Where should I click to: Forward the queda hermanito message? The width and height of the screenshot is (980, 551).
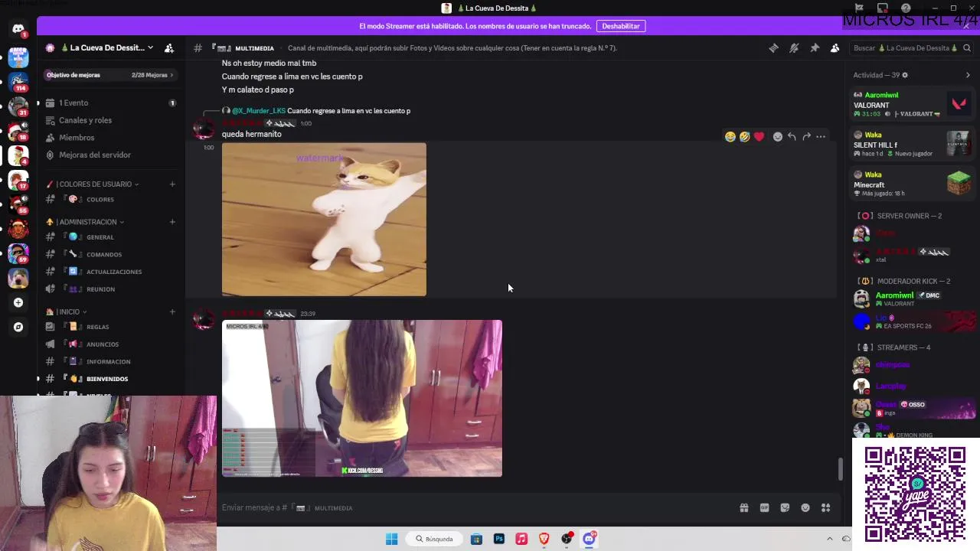(x=806, y=137)
